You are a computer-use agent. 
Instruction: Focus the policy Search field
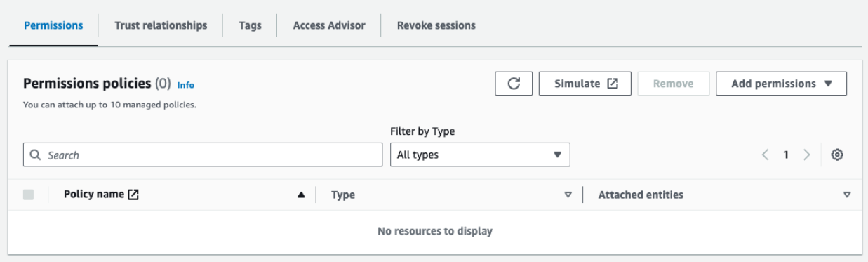[x=203, y=155]
